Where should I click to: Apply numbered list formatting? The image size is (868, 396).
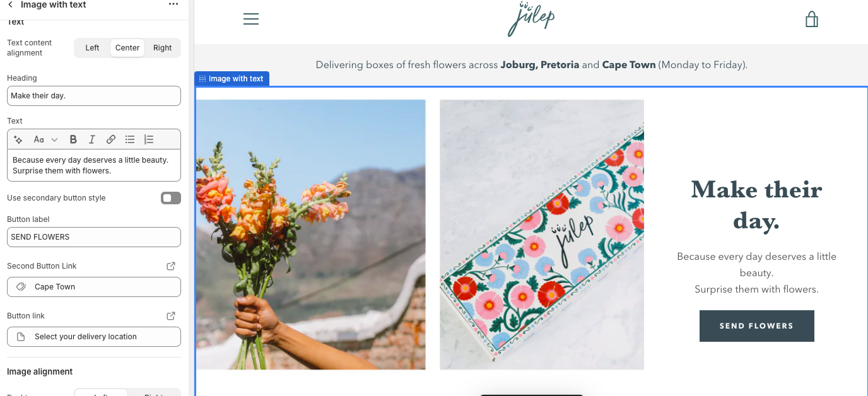149,139
